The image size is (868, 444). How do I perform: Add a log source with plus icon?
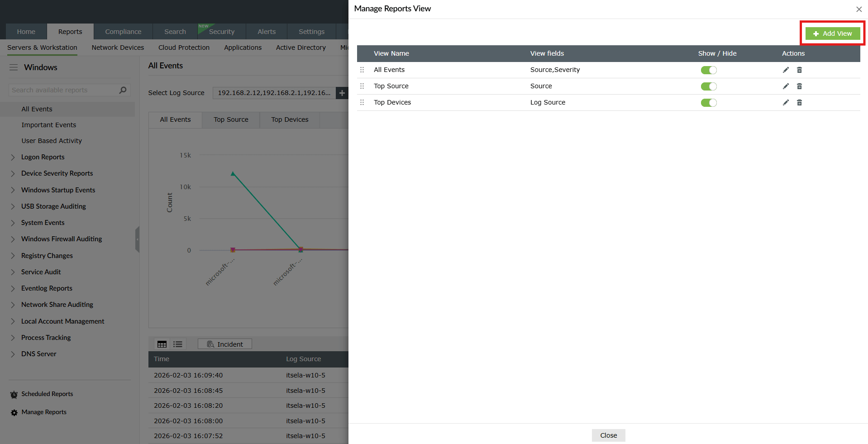click(x=342, y=93)
